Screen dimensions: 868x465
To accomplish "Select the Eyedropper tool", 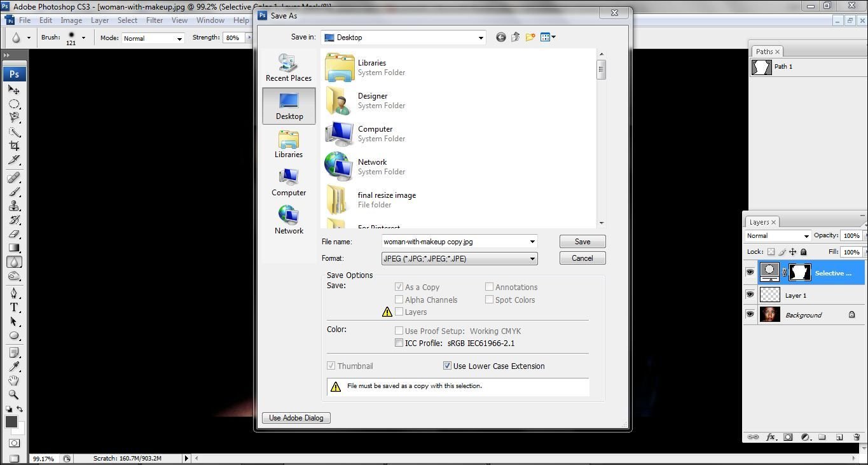I will [x=14, y=366].
